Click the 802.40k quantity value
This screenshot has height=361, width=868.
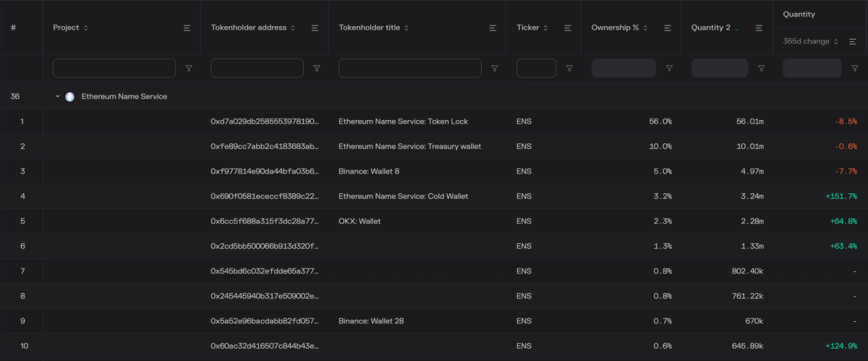click(x=747, y=271)
